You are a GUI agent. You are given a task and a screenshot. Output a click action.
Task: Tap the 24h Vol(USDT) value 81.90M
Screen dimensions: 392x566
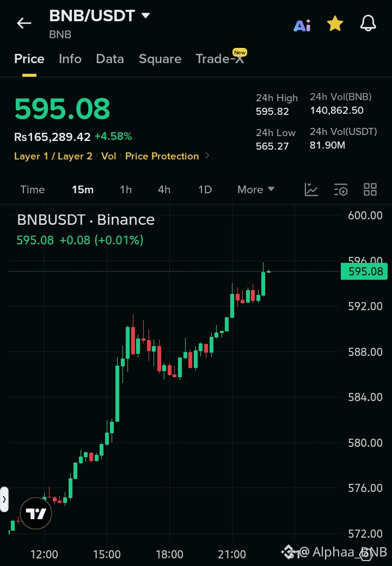[327, 145]
